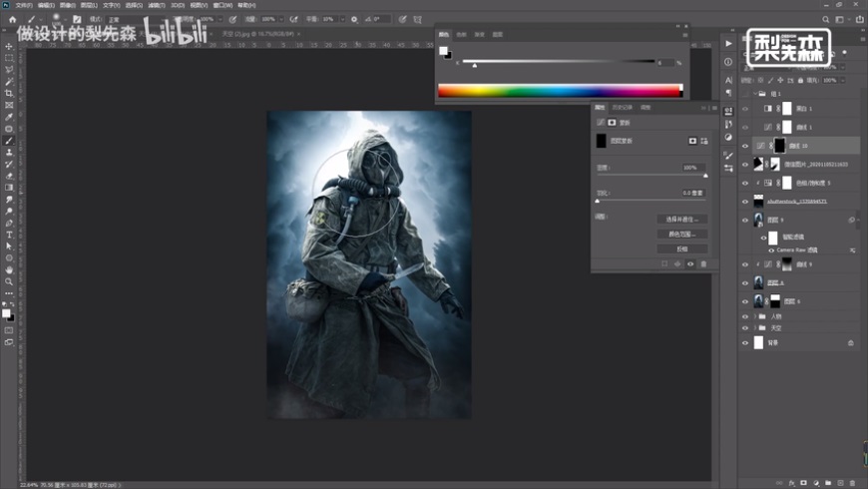Click the mask feather slider
This screenshot has width=868, height=489.
651,201
